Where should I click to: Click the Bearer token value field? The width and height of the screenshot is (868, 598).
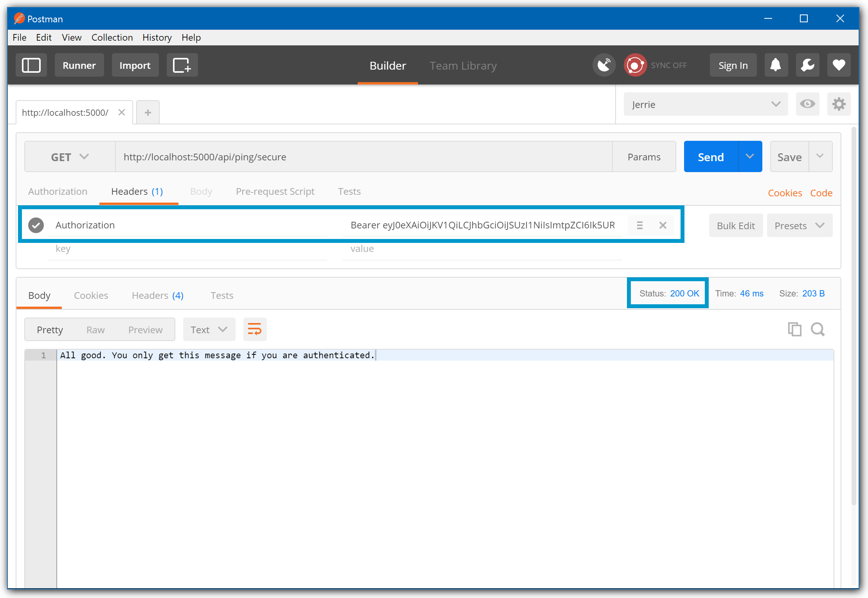[x=482, y=225]
